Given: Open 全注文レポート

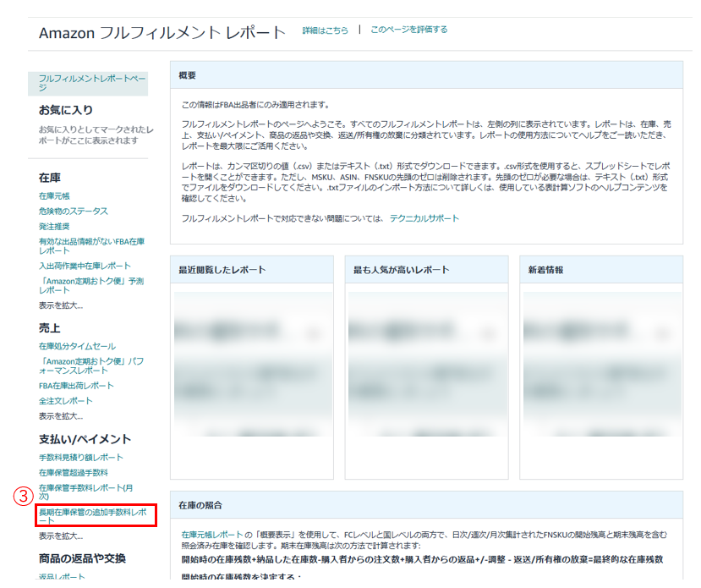Looking at the screenshot, I should [x=65, y=401].
